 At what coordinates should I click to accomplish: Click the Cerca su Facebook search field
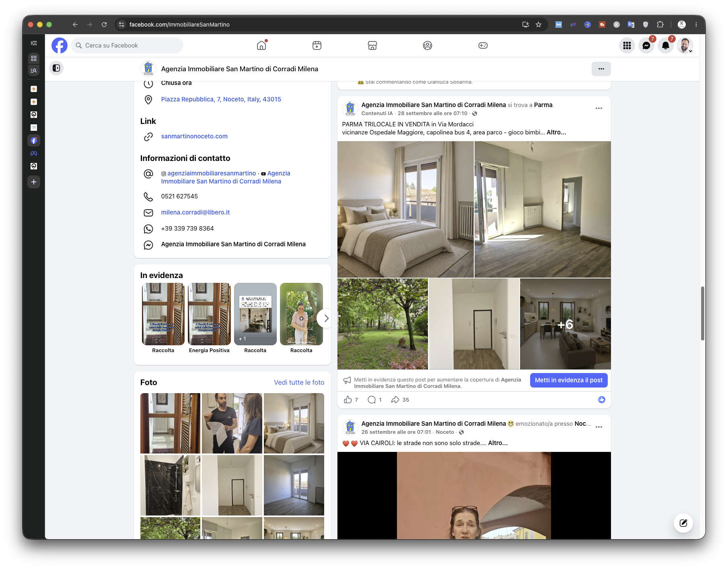click(127, 45)
